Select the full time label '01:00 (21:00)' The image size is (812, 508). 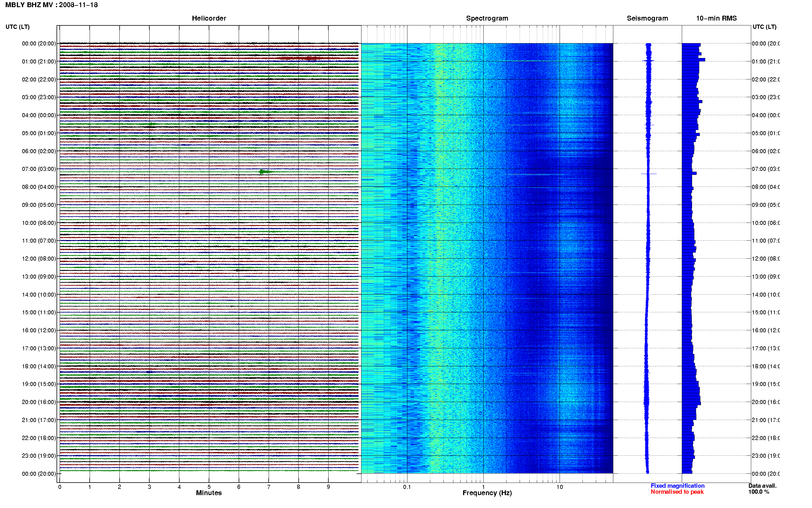click(x=39, y=61)
